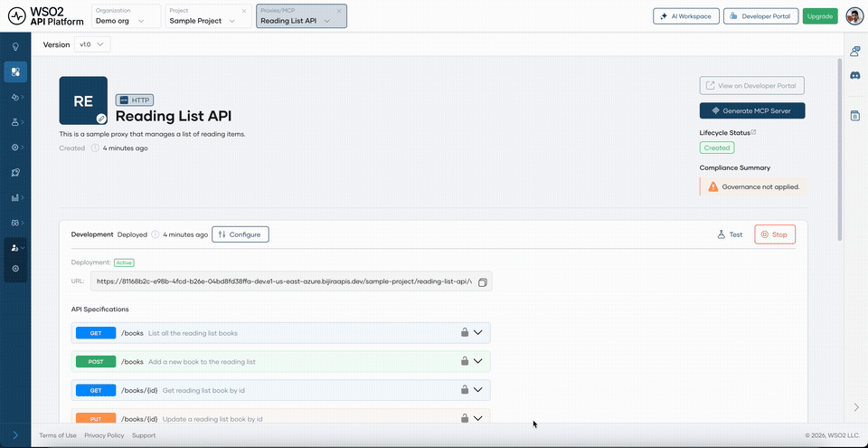Open the flask test icon in sidebar
Image resolution: width=868 pixels, height=448 pixels.
click(x=15, y=122)
